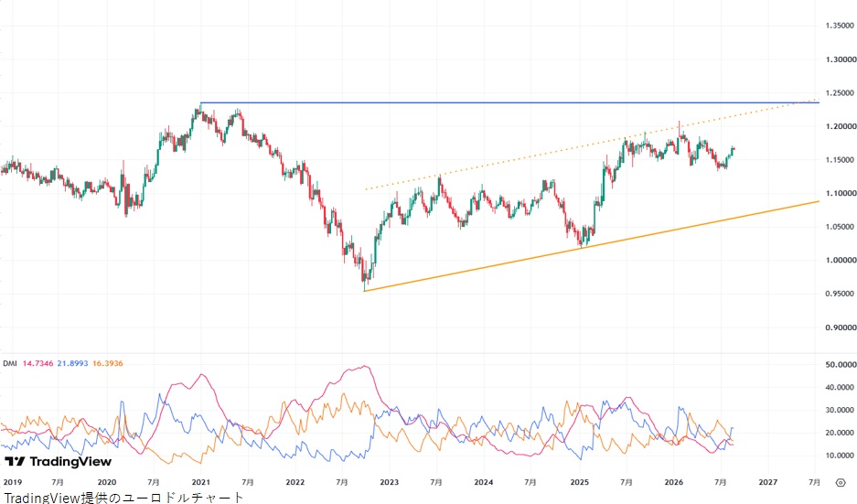This screenshot has height=504, width=857.
Task: Click the 10.0000 DMI scale label
Action: (840, 456)
